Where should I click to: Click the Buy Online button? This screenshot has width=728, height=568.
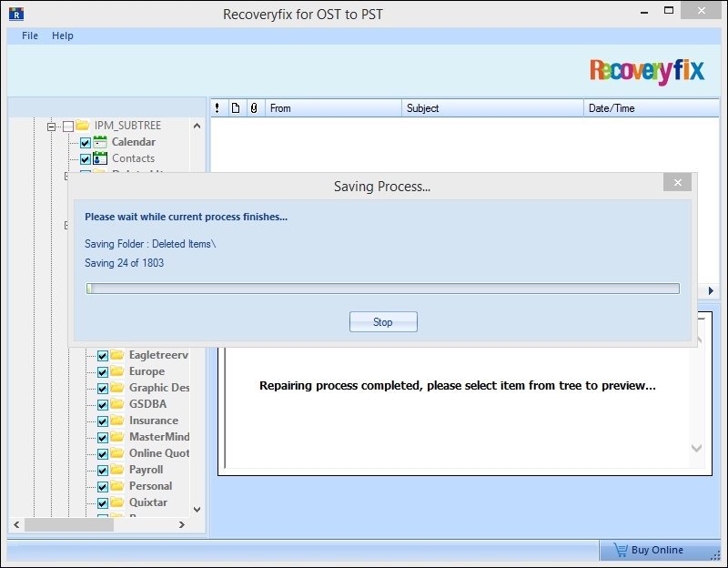pos(659,550)
